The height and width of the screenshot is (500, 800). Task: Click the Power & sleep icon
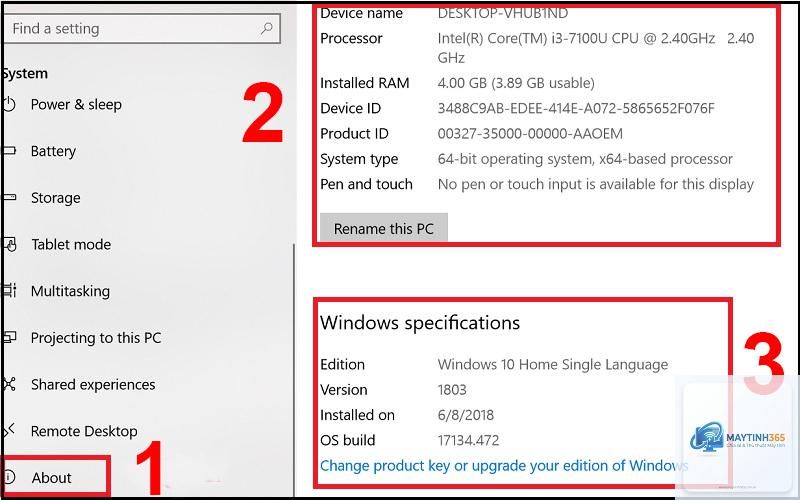(9, 105)
